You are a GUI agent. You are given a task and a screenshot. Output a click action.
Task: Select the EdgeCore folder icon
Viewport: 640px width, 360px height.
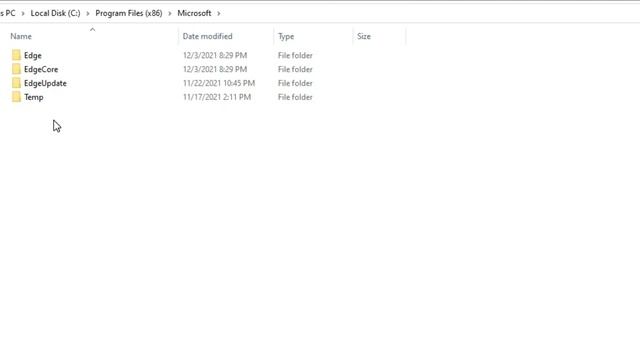click(x=16, y=69)
